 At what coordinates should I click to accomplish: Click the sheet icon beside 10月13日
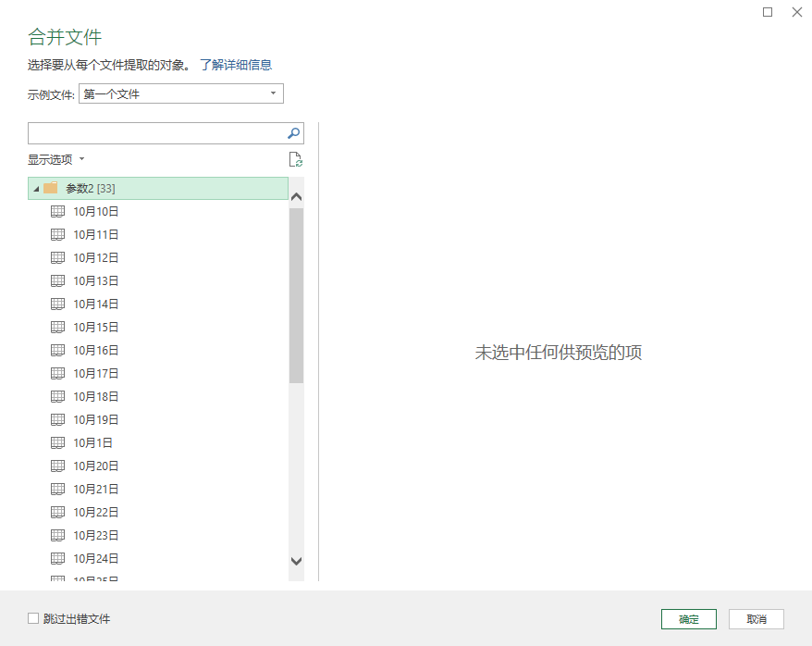tap(57, 280)
